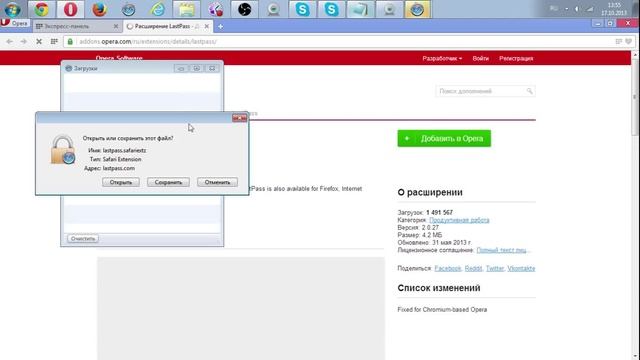Click the lock icon in the file dialog
This screenshot has width=640, height=360.
[x=63, y=150]
